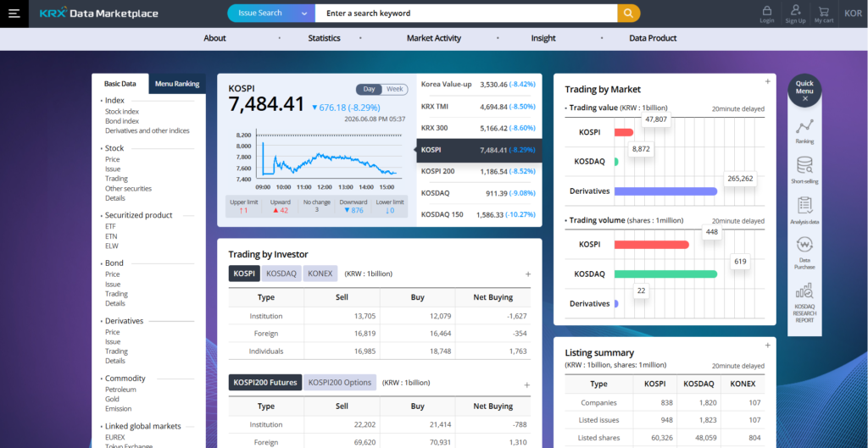Open KOSDAQ Research Report quick icon
The height and width of the screenshot is (448, 868).
click(805, 304)
